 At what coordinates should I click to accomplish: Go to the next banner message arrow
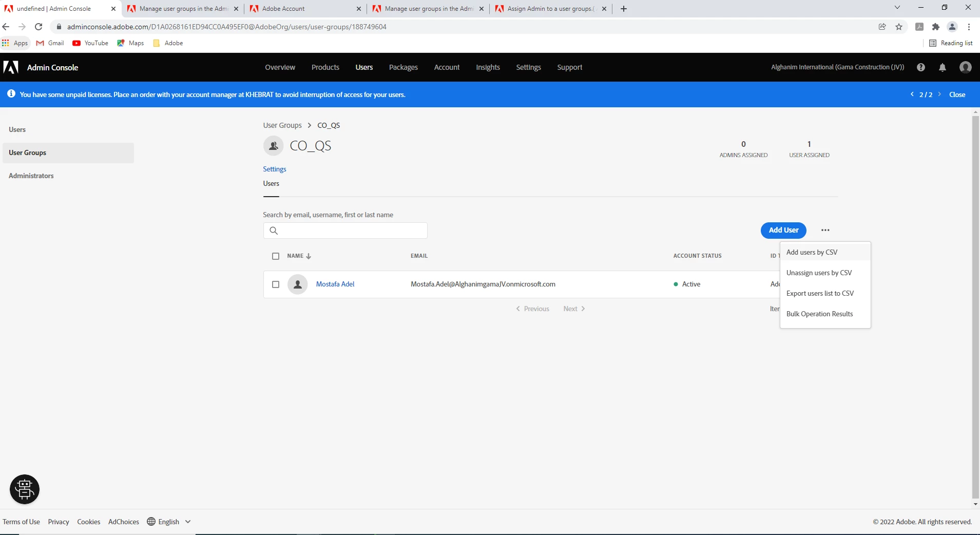click(939, 94)
